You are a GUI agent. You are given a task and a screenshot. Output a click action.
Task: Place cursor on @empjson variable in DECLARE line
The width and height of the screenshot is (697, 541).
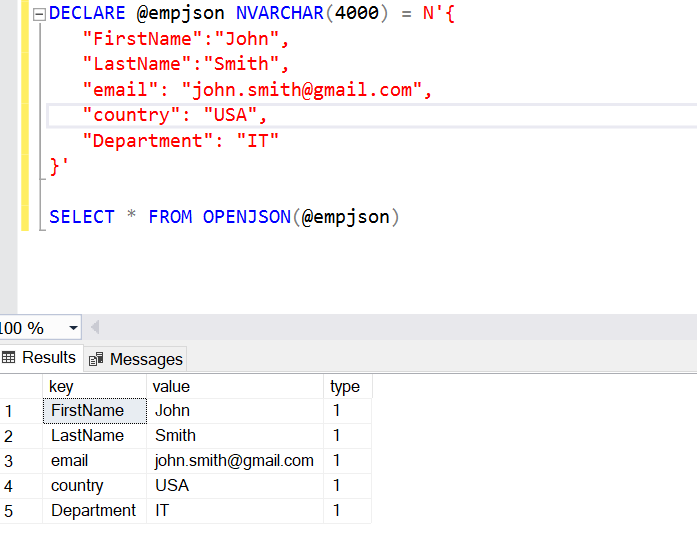click(x=180, y=13)
